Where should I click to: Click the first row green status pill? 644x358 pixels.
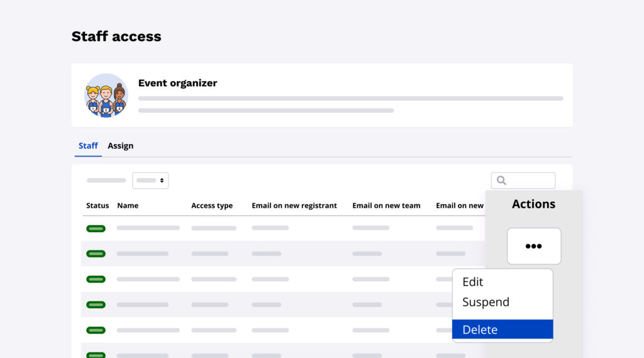(x=96, y=228)
